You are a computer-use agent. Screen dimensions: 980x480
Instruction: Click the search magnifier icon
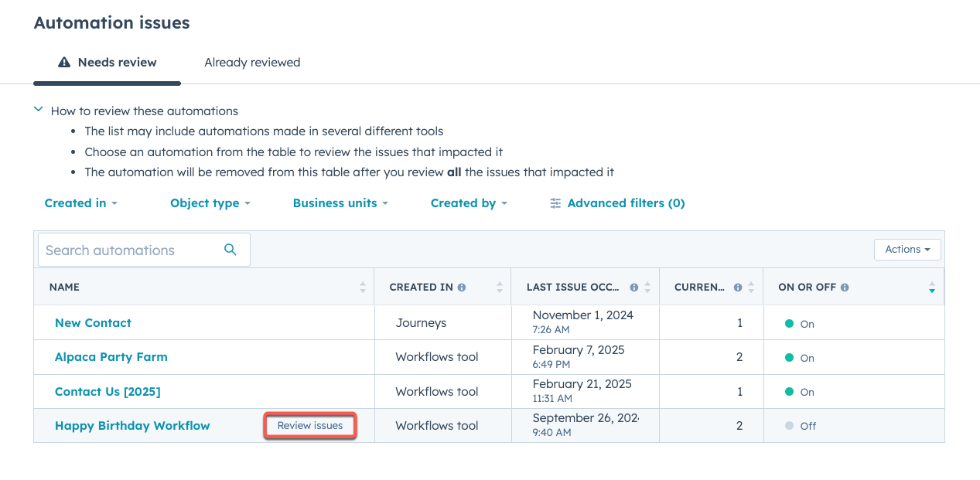point(230,250)
